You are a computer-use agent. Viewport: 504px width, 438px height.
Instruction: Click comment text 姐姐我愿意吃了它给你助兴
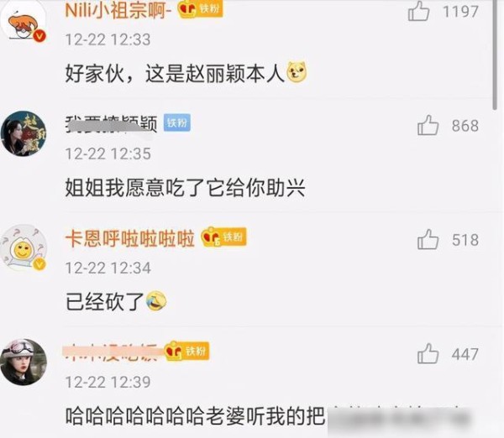point(185,187)
